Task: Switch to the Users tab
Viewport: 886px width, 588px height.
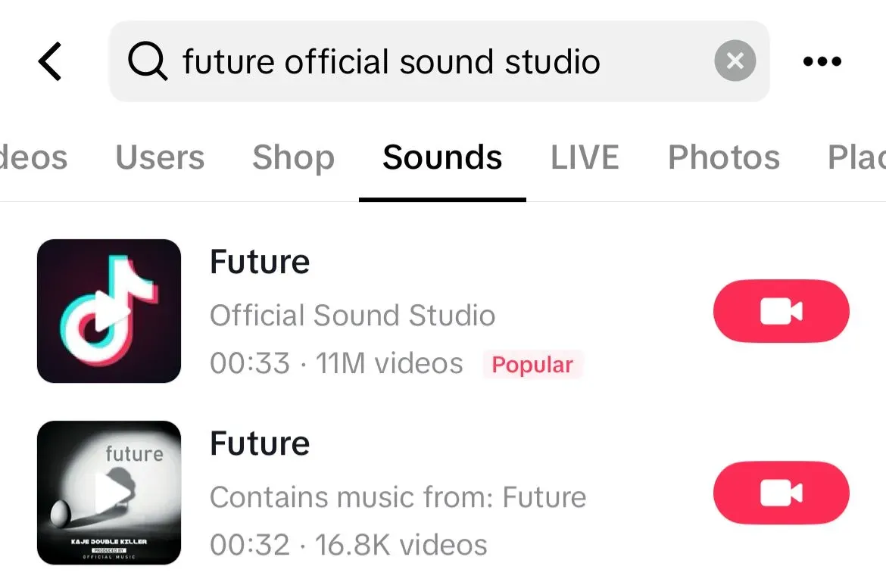Action: coord(160,157)
